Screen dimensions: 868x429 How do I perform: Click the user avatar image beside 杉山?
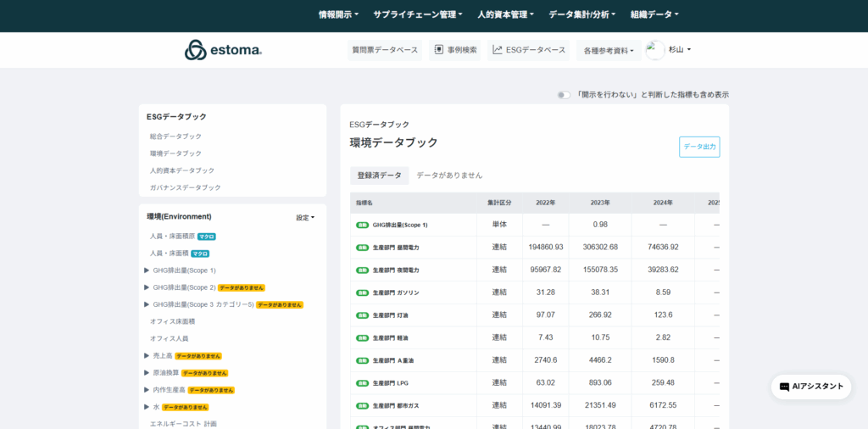(x=655, y=50)
